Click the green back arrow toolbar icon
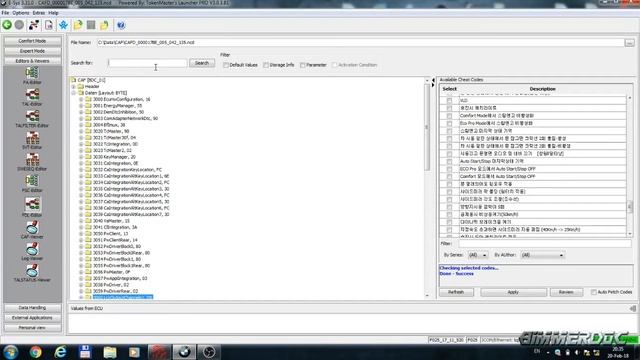640x360 pixels. click(7, 25)
